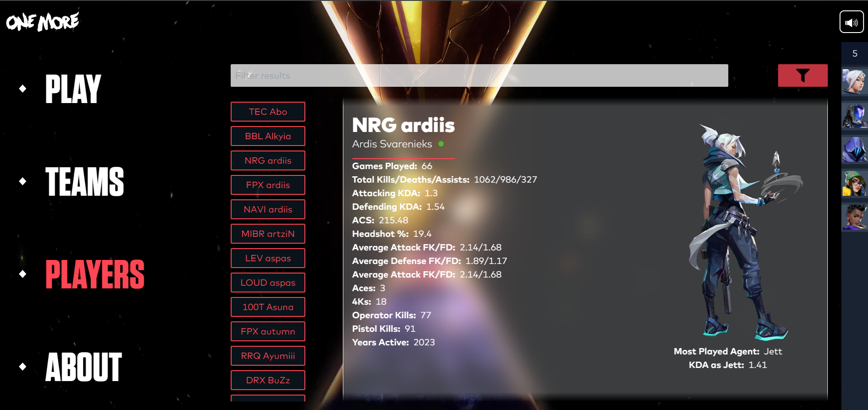Screen dimensions: 868x410
Task: Select player 100T Asuna
Action: pos(268,307)
